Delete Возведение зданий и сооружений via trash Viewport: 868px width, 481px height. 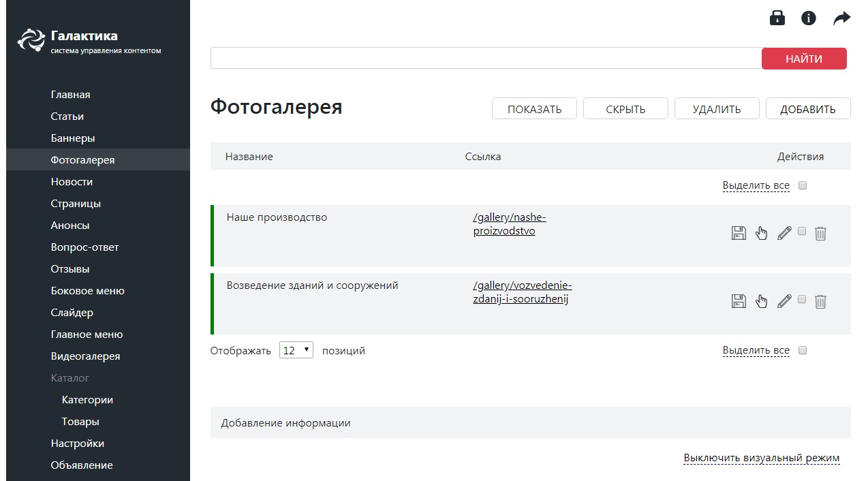point(821,301)
